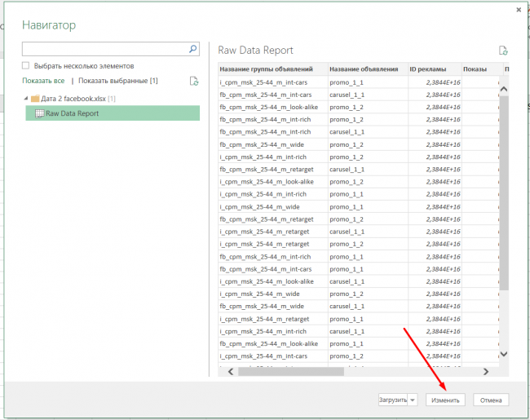Viewport: 530px width, 420px height.
Task: Click the preview refresh icon above the table
Action: click(x=503, y=51)
